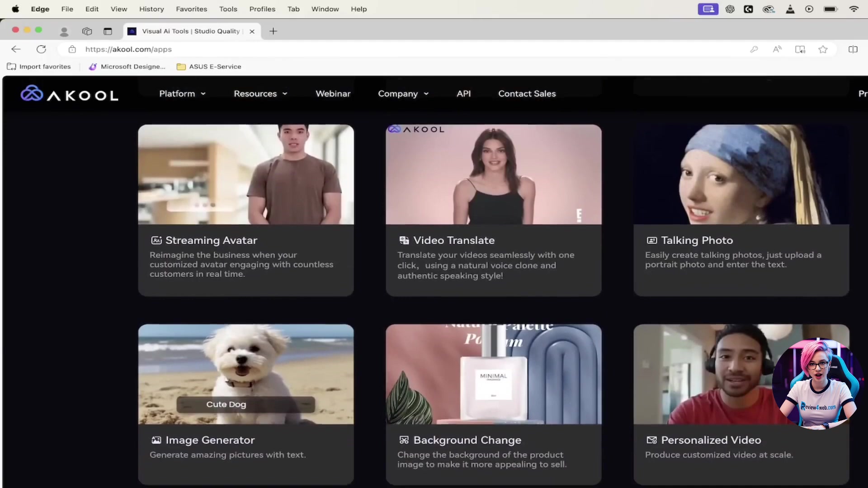Open the Background Change perfume thumbnail
868x488 pixels.
(494, 374)
